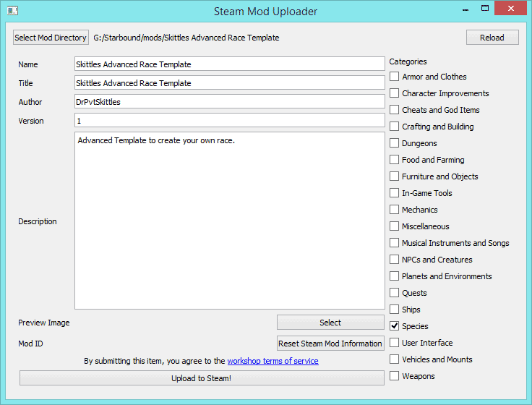532x405 pixels.
Task: Enable Miscellaneous category
Action: pos(394,226)
